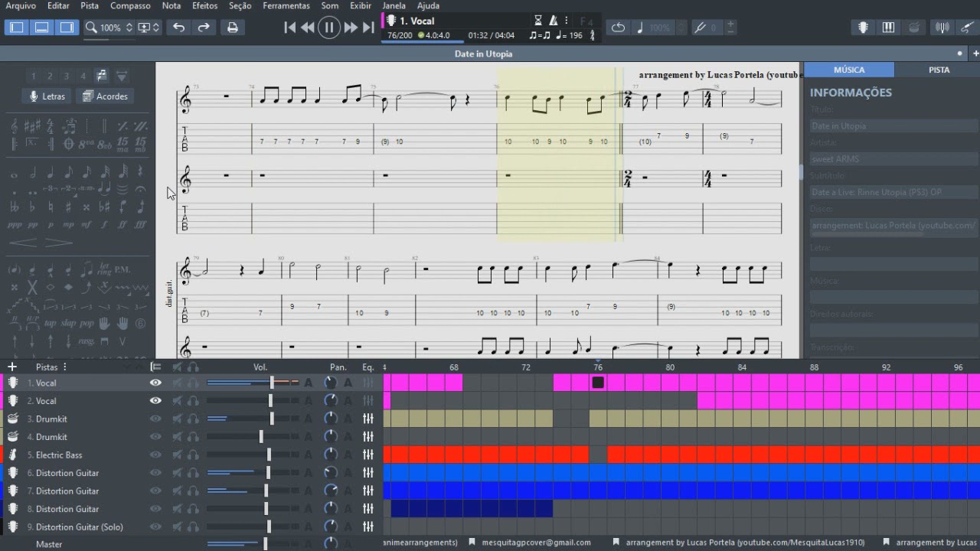
Task: Open the line-in guitar cable icon
Action: (966, 28)
